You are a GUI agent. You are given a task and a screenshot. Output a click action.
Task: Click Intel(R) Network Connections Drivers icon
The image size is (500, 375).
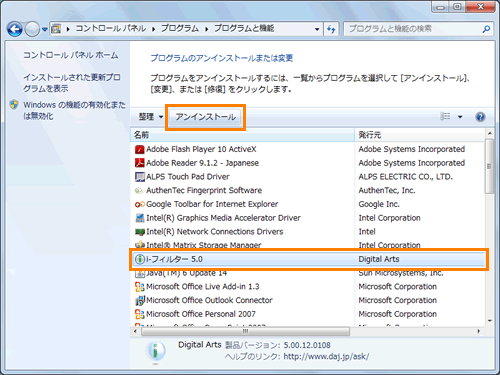coord(140,232)
